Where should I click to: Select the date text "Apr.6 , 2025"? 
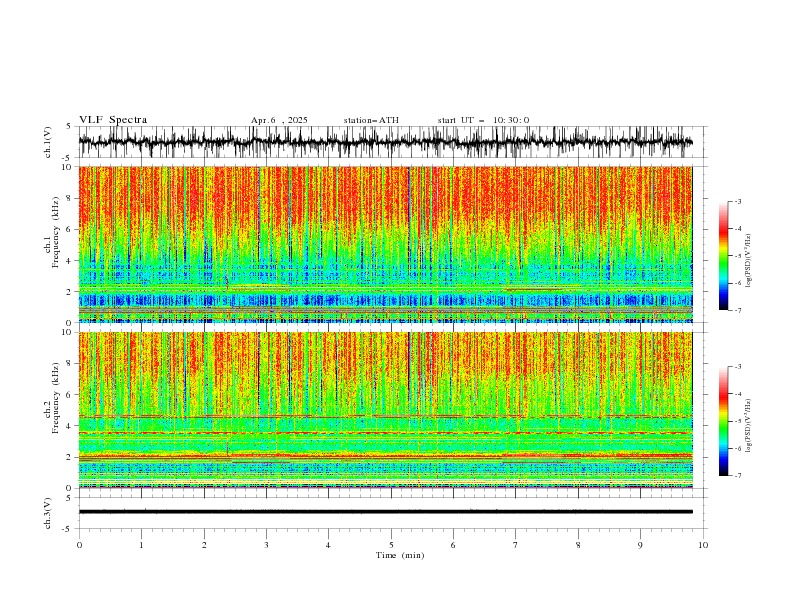279,120
